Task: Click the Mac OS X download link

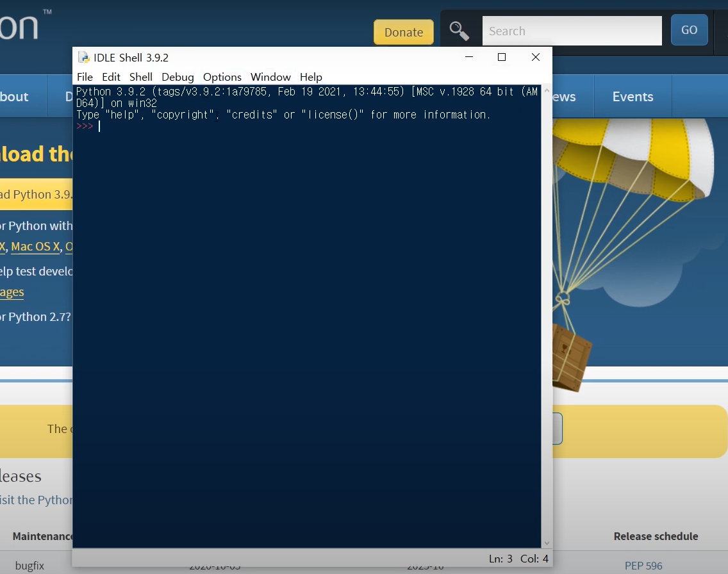Action: coord(35,247)
